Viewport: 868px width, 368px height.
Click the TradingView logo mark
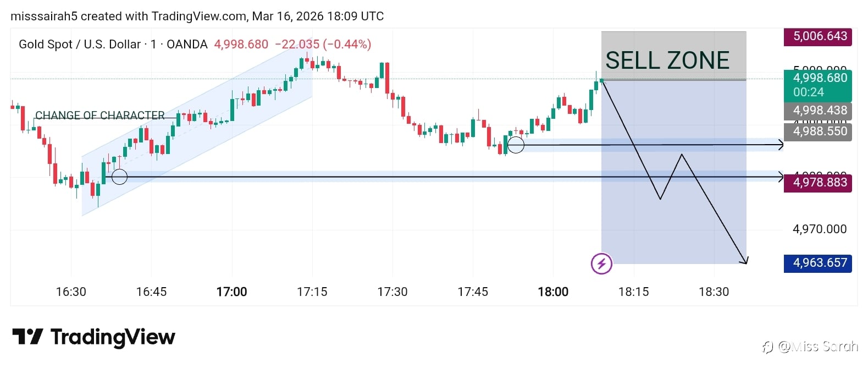click(27, 337)
